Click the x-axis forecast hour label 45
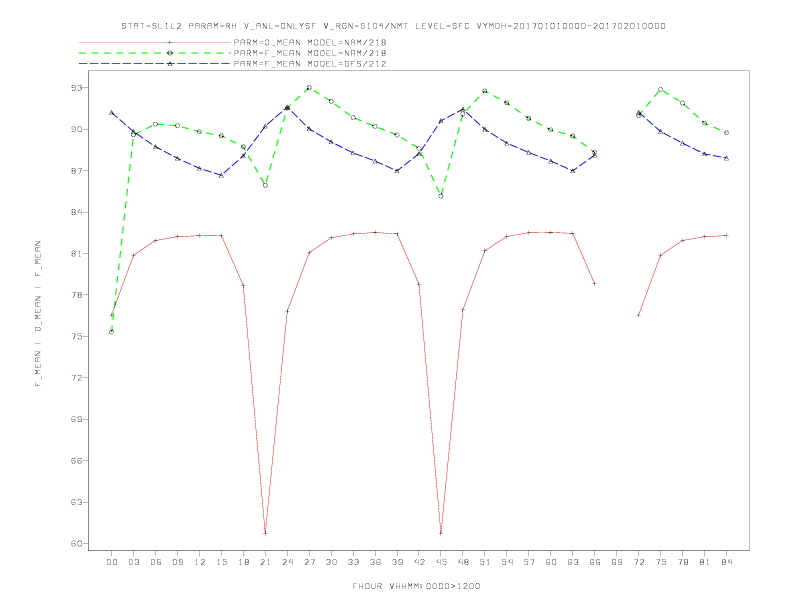This screenshot has width=792, height=612. [x=441, y=562]
